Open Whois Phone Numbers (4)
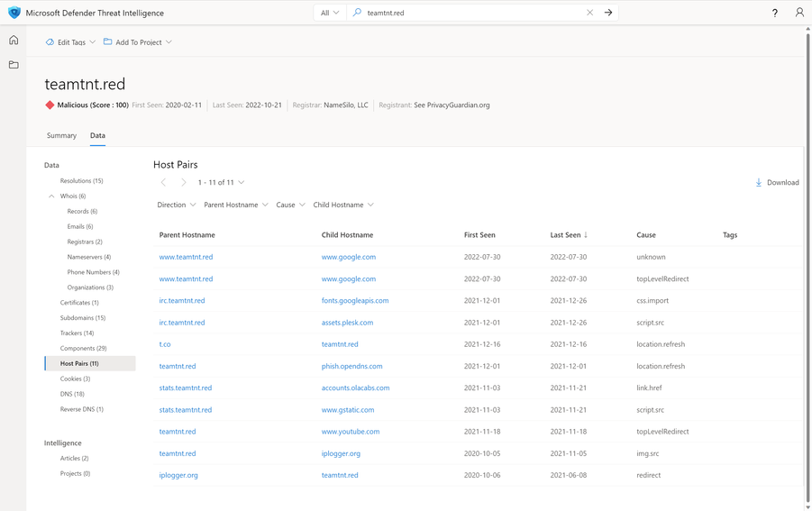Screen dimensions: 812x511 [93, 272]
